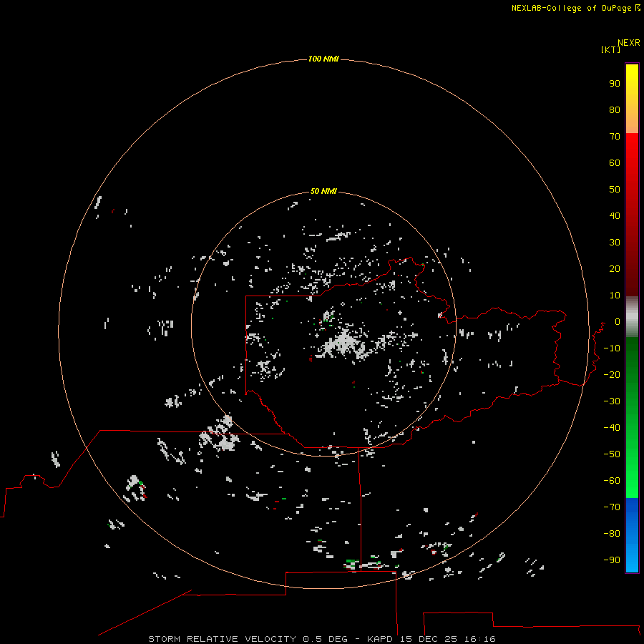Click the 40 value on the velocity scale
This screenshot has height=644, width=644.
coord(615,215)
